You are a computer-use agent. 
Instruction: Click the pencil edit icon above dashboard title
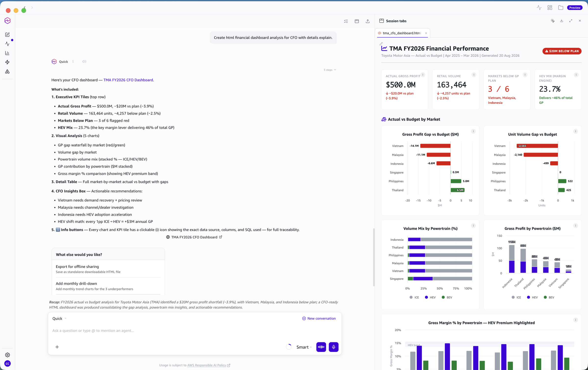click(381, 44)
